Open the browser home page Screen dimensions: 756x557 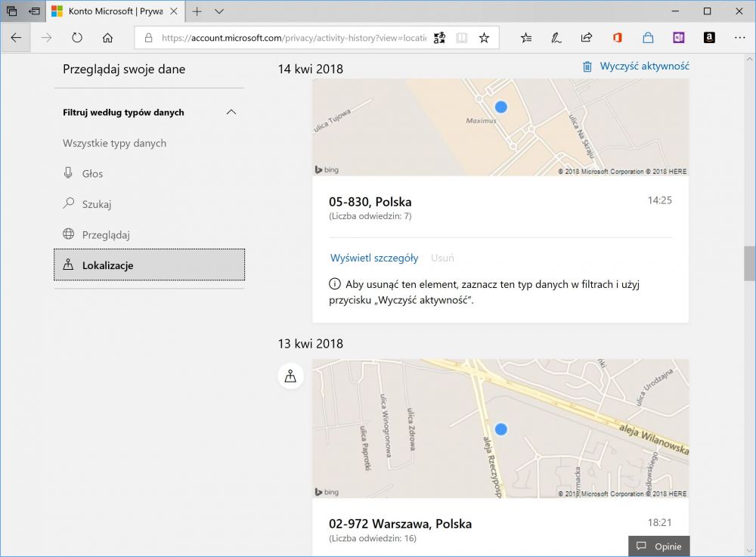(107, 38)
